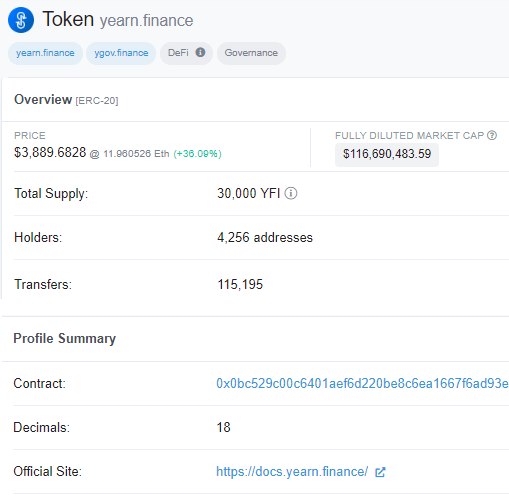Select the Governance tag
Screen dimensions: 509x497
(251, 53)
